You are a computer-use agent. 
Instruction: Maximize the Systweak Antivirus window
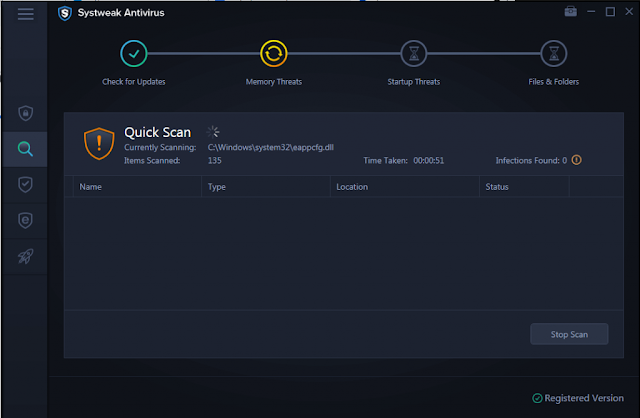pyautogui.click(x=610, y=12)
